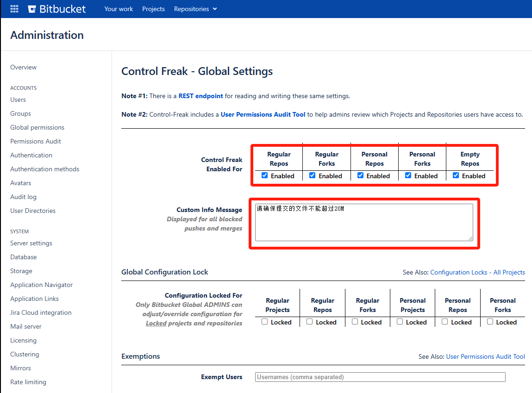The image size is (532, 393).
Task: Open the app switcher grid icon
Action: tap(14, 9)
